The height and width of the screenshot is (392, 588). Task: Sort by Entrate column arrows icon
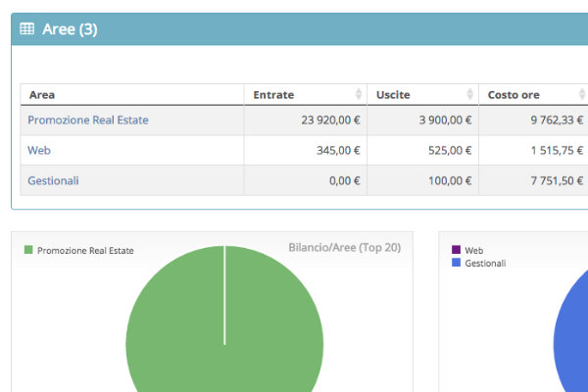tap(359, 95)
